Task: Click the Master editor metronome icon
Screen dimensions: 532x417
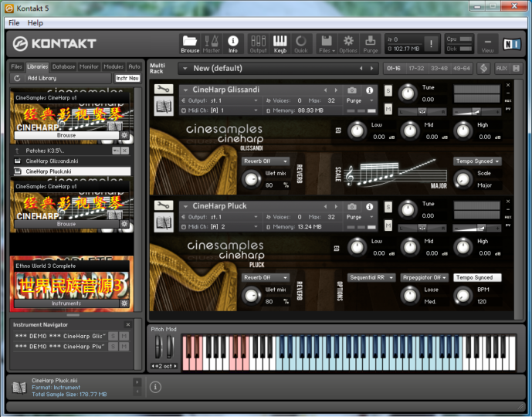Action: pyautogui.click(x=212, y=41)
